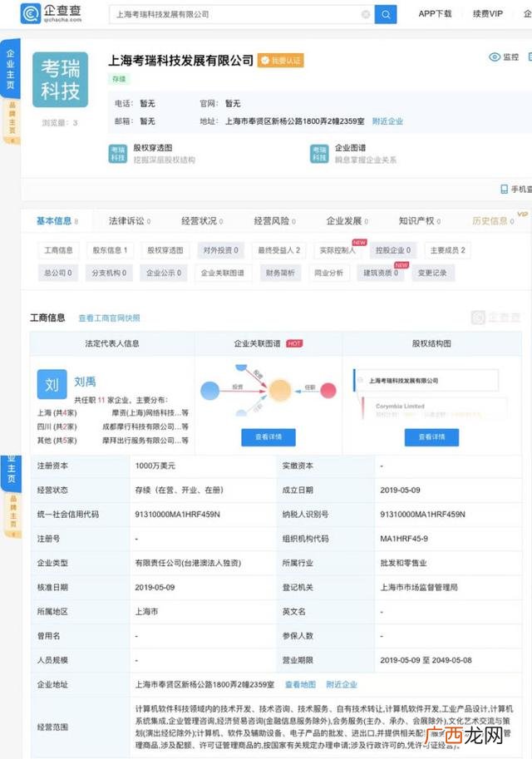Click 查看详情 under 股权结构图

click(431, 437)
